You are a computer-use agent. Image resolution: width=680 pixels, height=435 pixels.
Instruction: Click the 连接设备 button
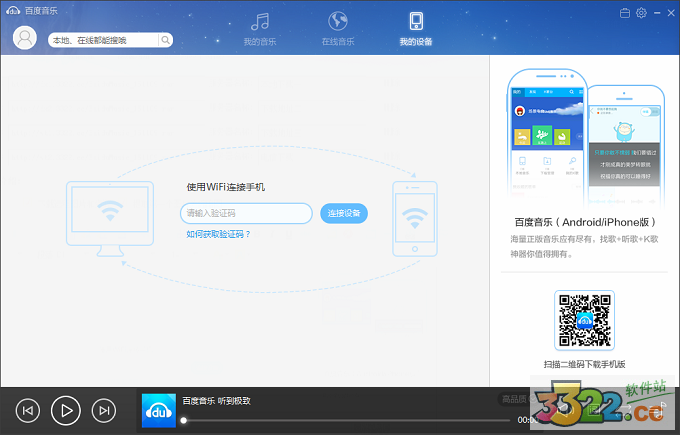click(x=344, y=213)
